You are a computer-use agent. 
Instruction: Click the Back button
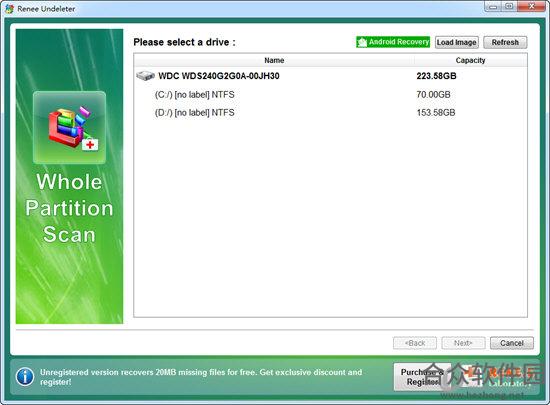point(415,343)
